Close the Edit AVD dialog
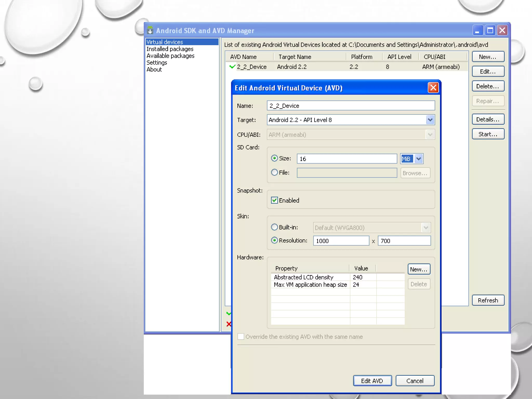This screenshot has height=399, width=532. [433, 88]
